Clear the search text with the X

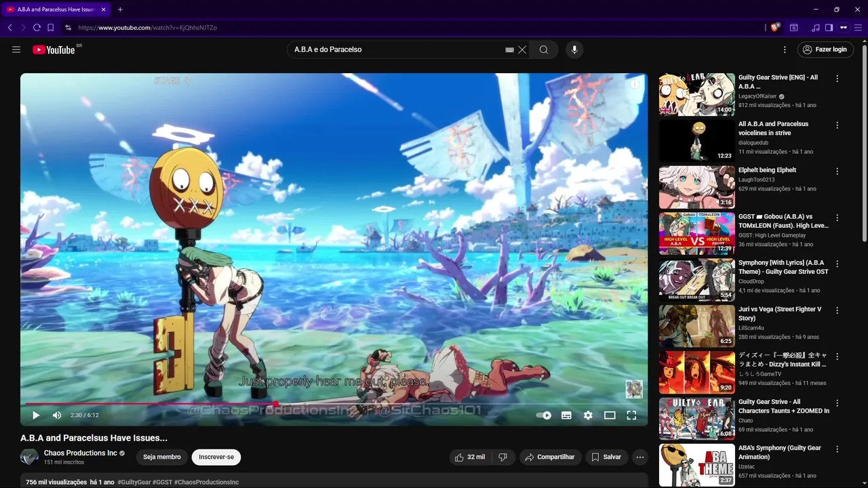(x=522, y=49)
